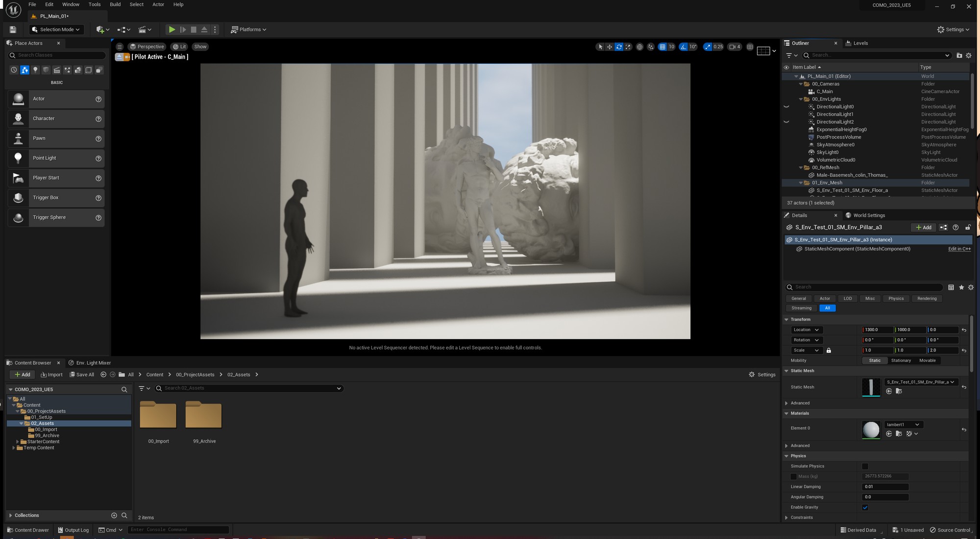Open the quick add content dropdown

click(x=103, y=29)
